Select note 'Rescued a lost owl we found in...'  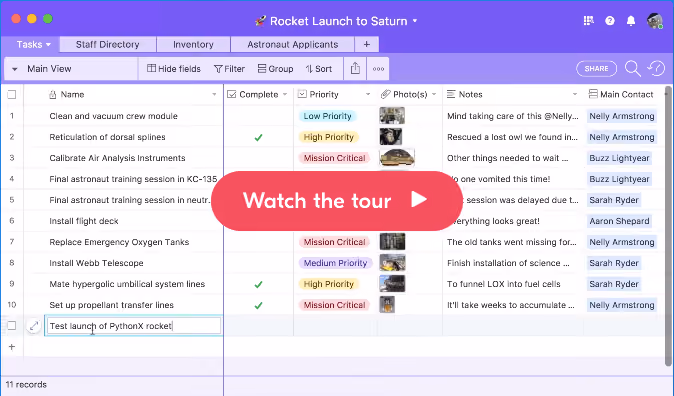coord(512,137)
